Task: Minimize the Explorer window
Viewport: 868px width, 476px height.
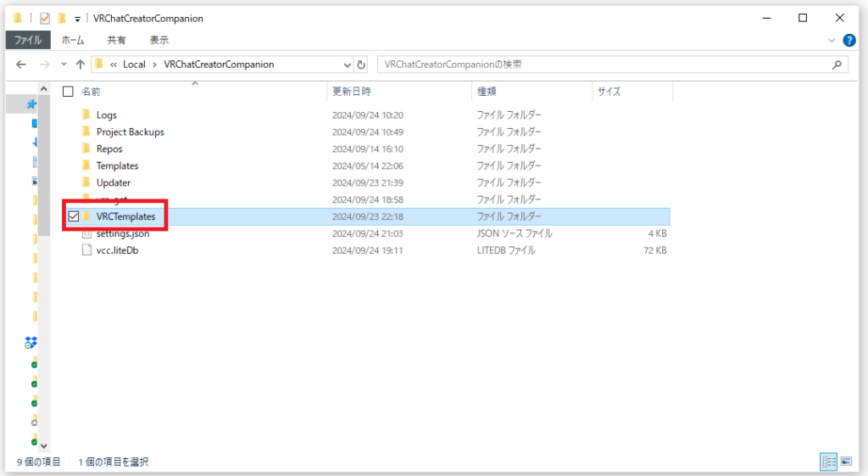Action: [766, 19]
